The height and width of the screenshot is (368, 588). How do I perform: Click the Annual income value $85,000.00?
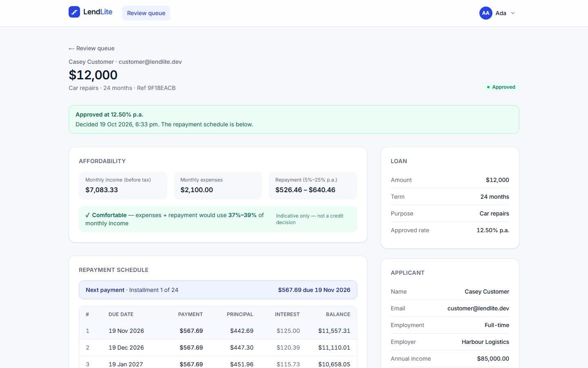point(493,359)
